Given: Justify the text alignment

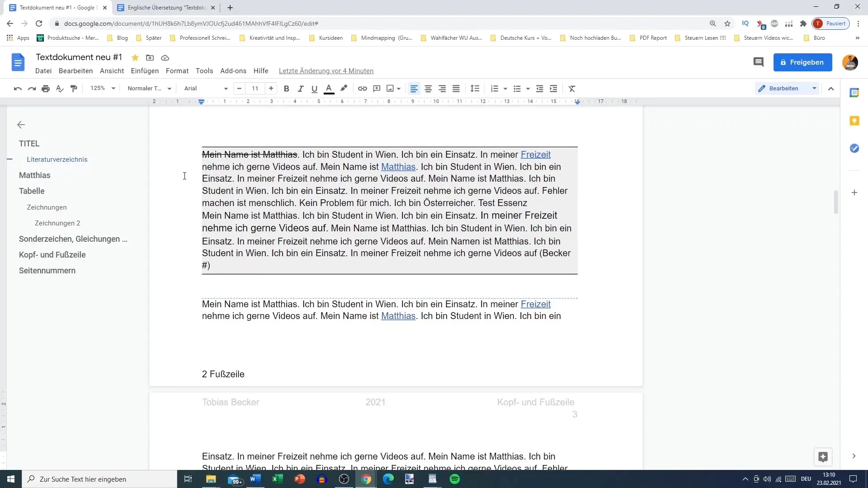Looking at the screenshot, I should tap(456, 89).
